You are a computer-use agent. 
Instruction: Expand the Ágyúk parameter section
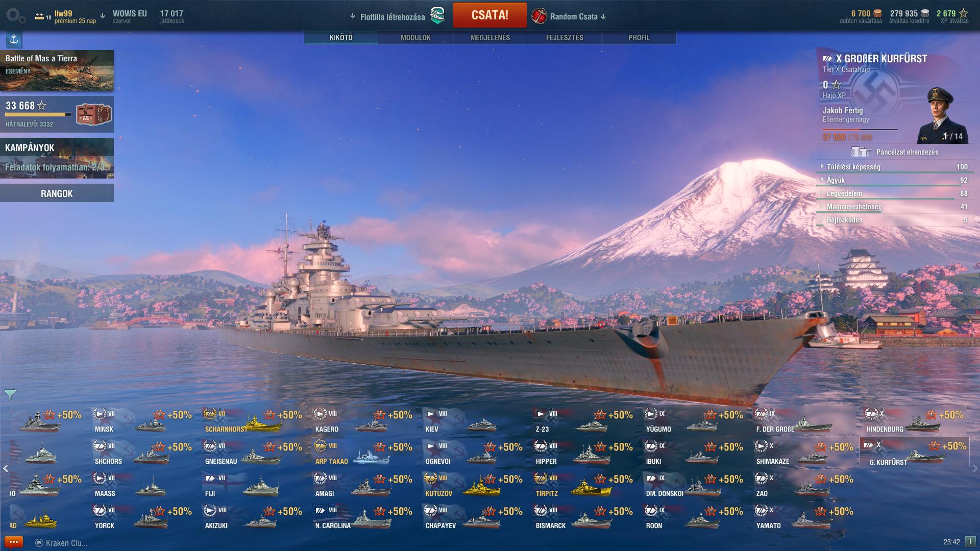tap(894, 180)
